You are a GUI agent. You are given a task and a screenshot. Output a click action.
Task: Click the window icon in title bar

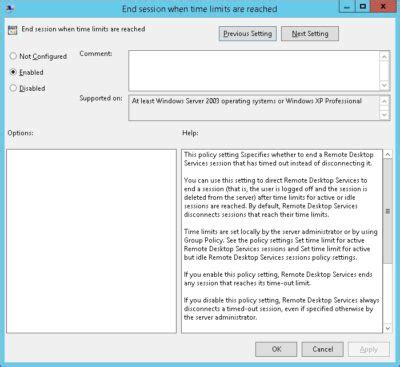pos(10,8)
